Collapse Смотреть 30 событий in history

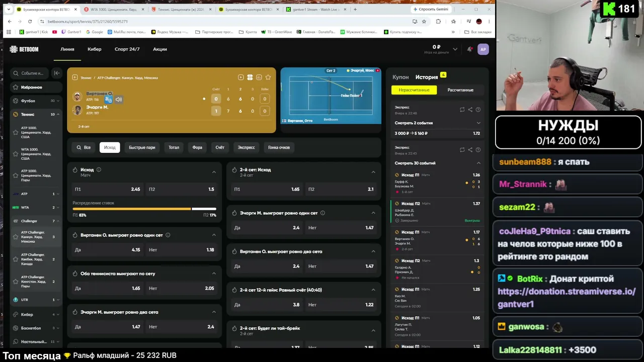click(437, 163)
